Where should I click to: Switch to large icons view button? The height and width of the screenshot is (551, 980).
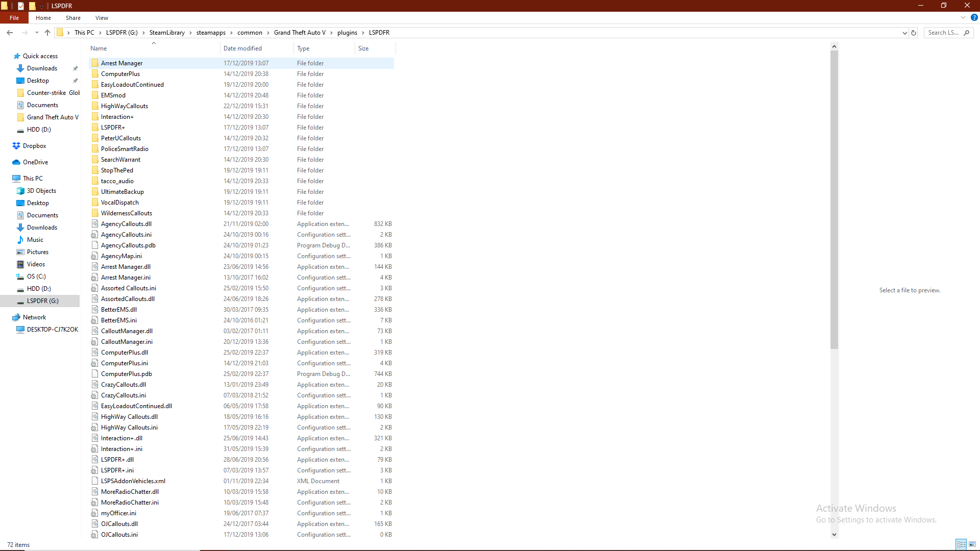coord(972,544)
